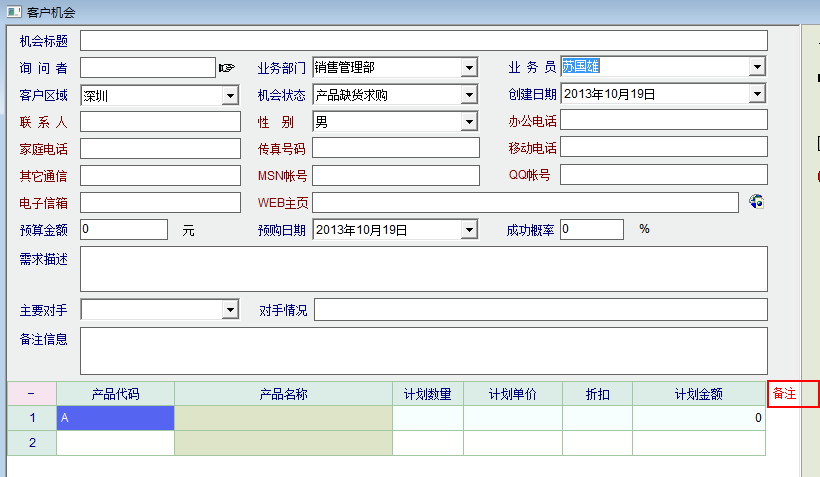Open the 业务部门 dropdown list
Image resolution: width=820 pixels, height=477 pixels.
coord(469,68)
